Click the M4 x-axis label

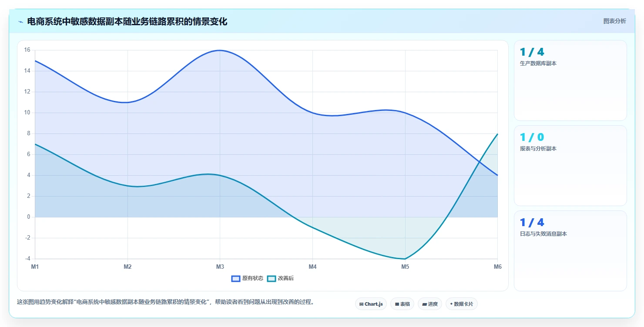click(x=312, y=267)
